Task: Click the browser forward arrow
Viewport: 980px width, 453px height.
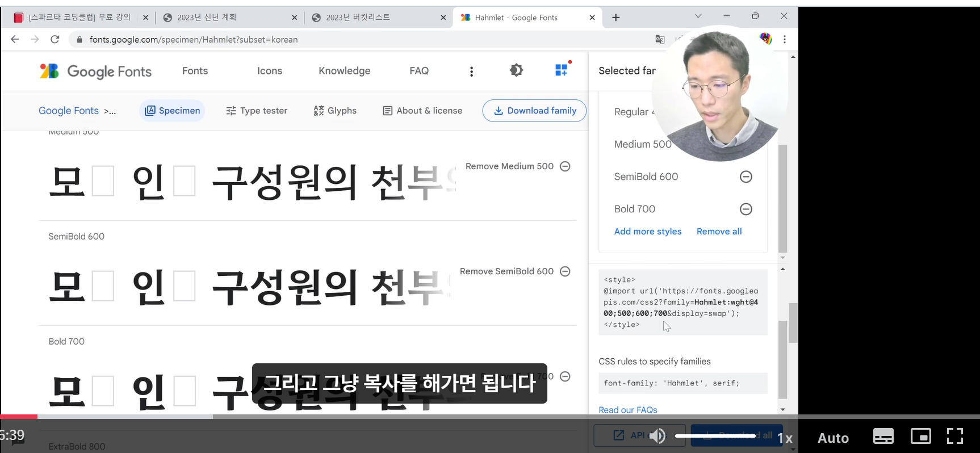Action: (x=35, y=39)
